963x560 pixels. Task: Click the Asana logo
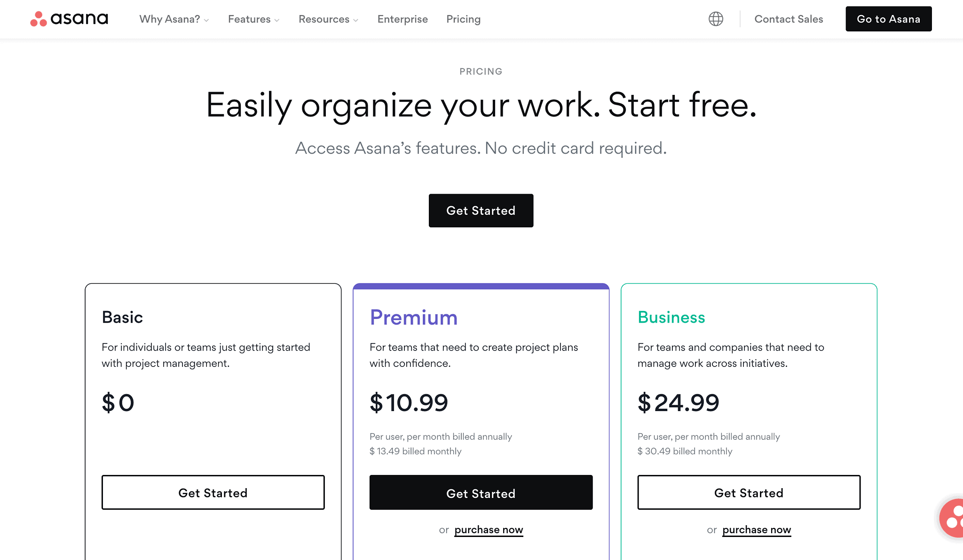(69, 19)
